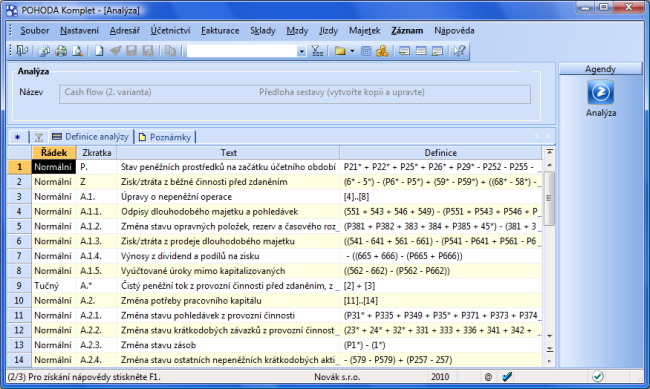Jump to top of table arrow button

550,152
